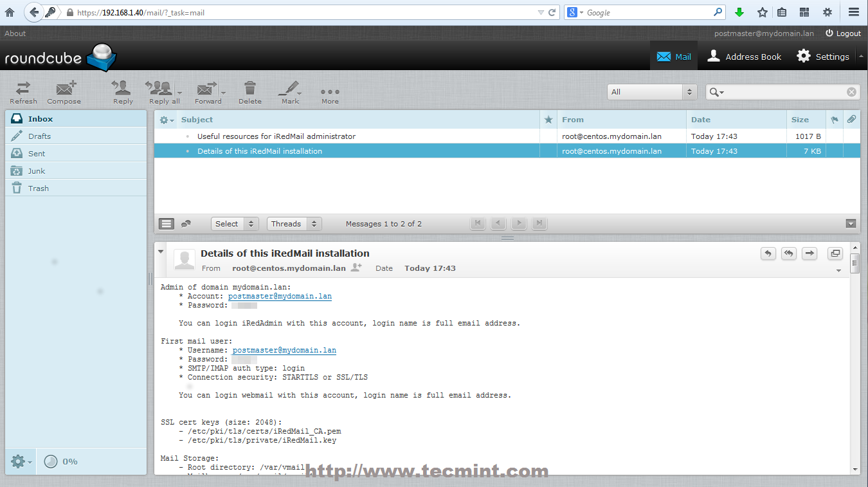
Task: Open the Address Book tab
Action: 744,57
